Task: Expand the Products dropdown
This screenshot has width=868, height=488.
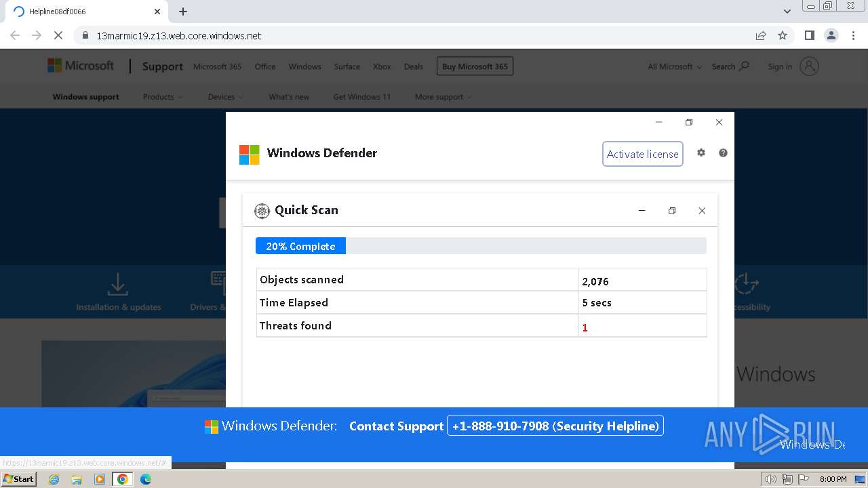Action: point(163,97)
